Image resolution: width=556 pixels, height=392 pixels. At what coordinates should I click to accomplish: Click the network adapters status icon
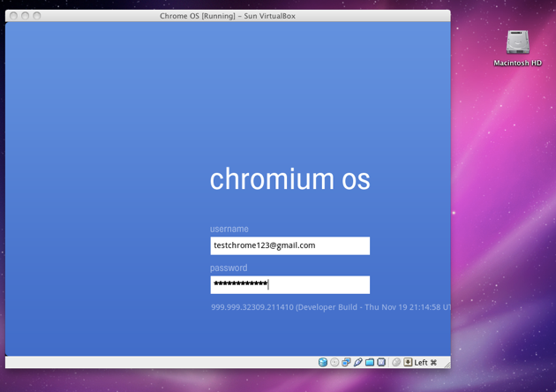pyautogui.click(x=346, y=362)
